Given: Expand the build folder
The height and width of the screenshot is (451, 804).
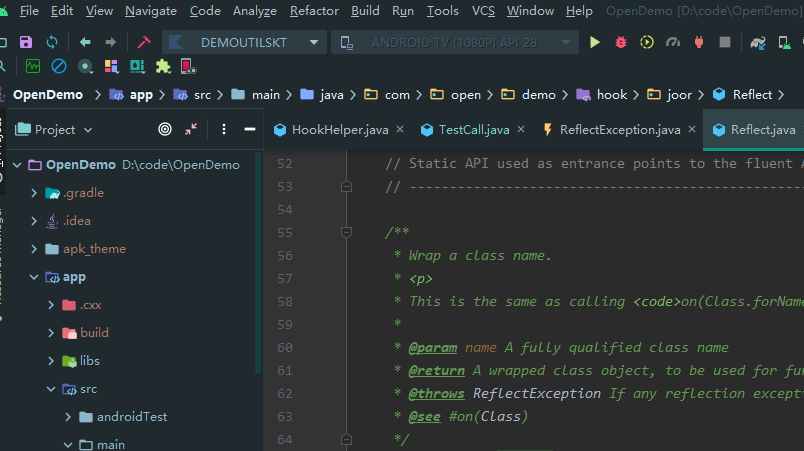Looking at the screenshot, I should pyautogui.click(x=51, y=333).
